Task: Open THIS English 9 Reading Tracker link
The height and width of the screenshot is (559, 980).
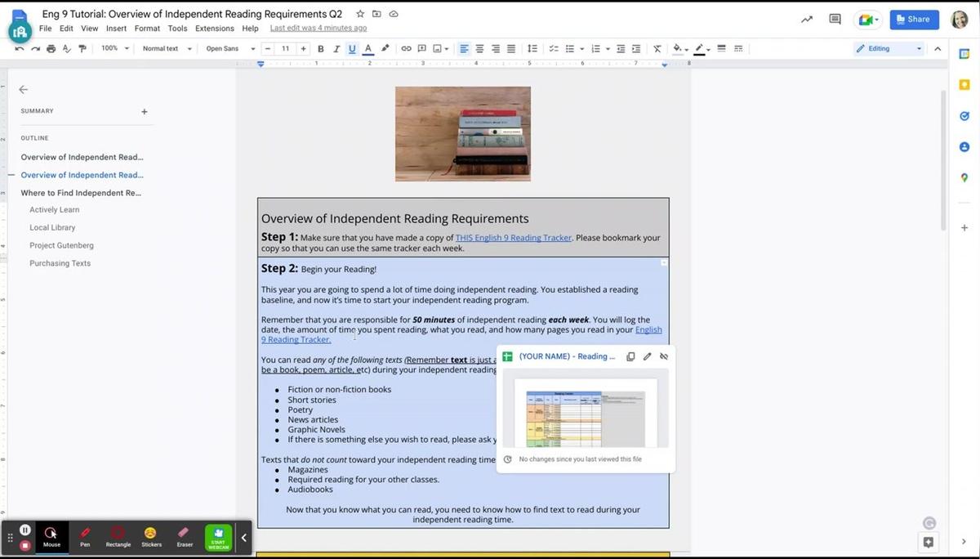Action: [x=513, y=238]
